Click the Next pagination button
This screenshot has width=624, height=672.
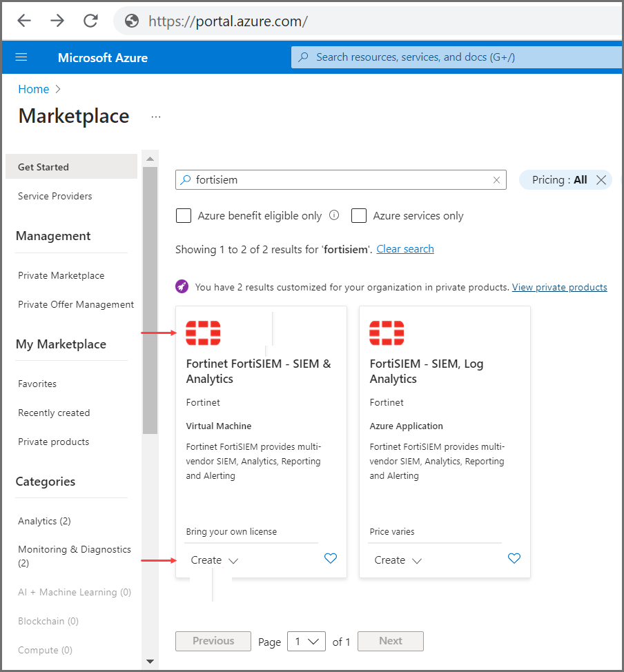click(390, 641)
